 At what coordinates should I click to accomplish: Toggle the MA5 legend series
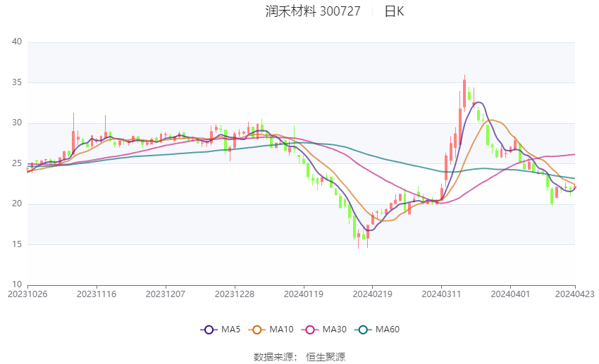pos(221,330)
